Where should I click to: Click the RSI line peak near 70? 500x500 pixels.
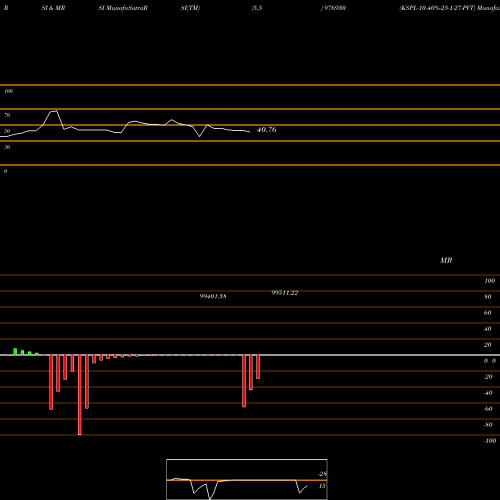(x=54, y=111)
